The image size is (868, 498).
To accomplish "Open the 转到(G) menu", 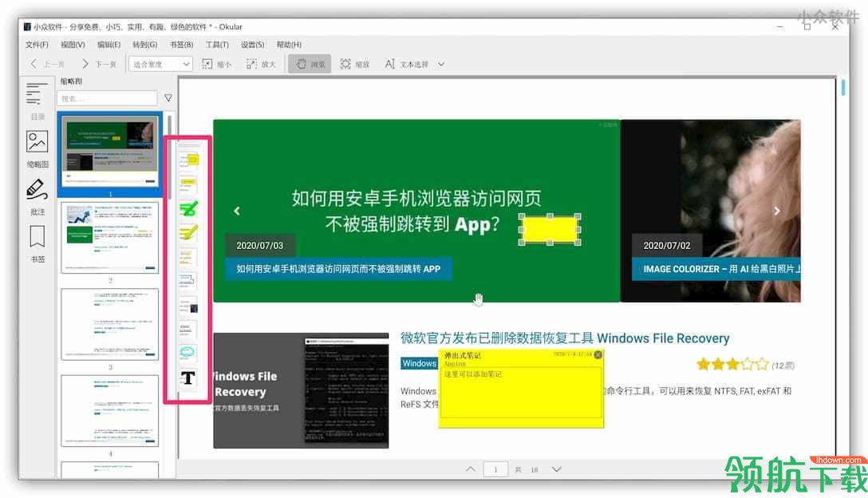I will (144, 45).
